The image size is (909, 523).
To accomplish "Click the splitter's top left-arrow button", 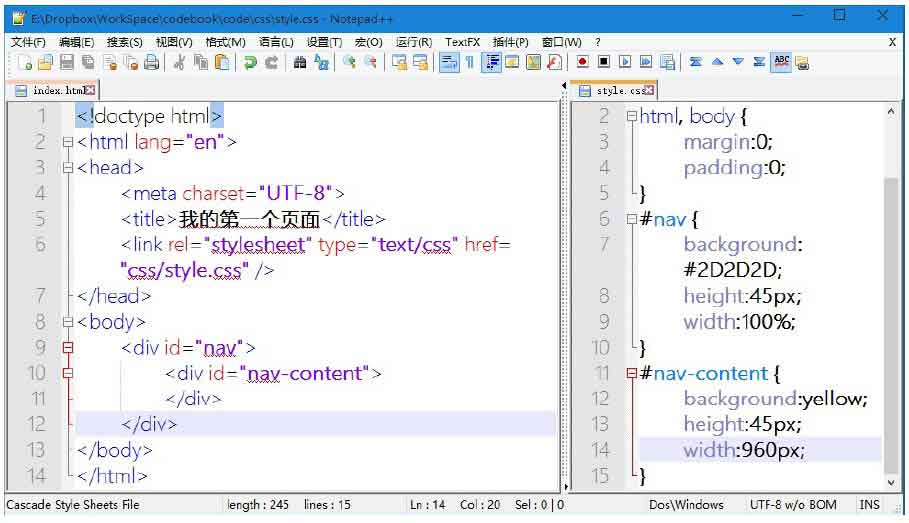I will click(565, 86).
